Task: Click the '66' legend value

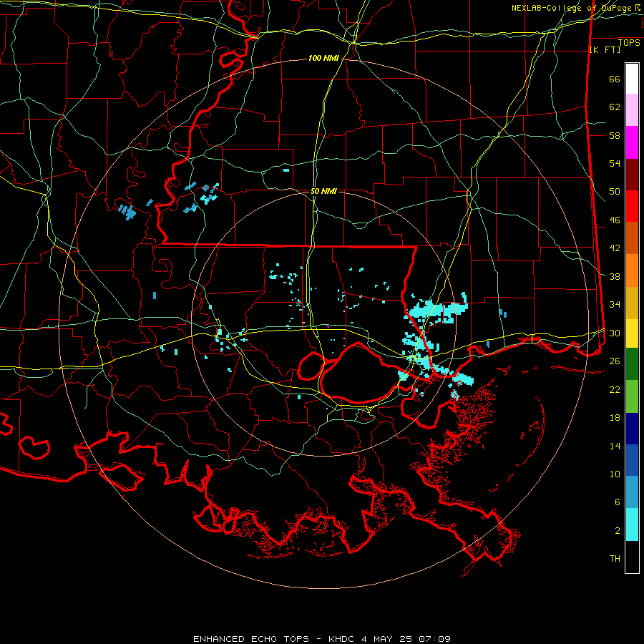Action: click(615, 79)
